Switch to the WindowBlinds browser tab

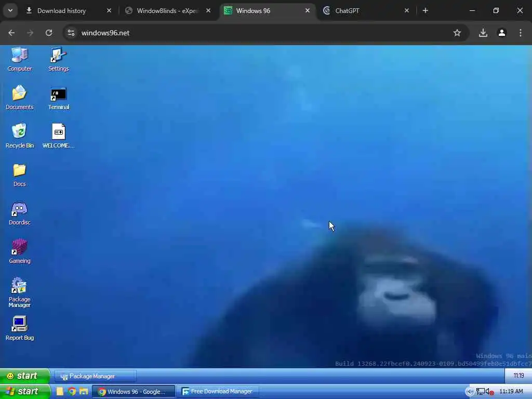point(167,11)
